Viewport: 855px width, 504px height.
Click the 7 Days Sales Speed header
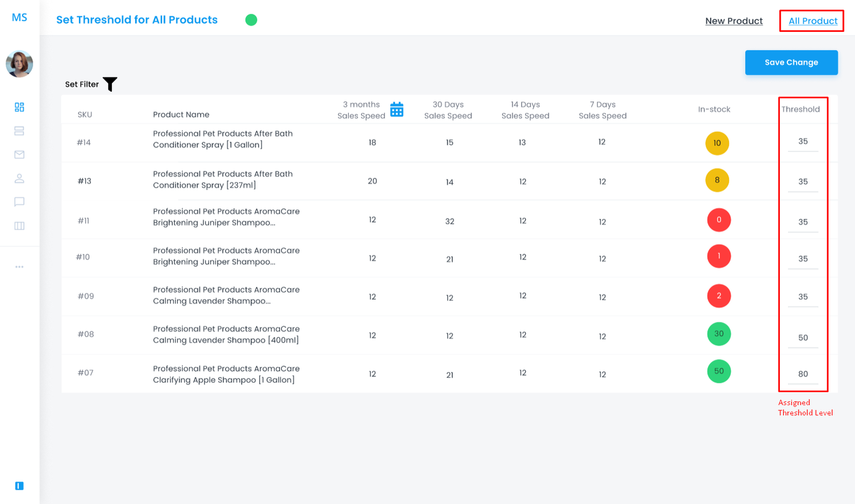[602, 110]
